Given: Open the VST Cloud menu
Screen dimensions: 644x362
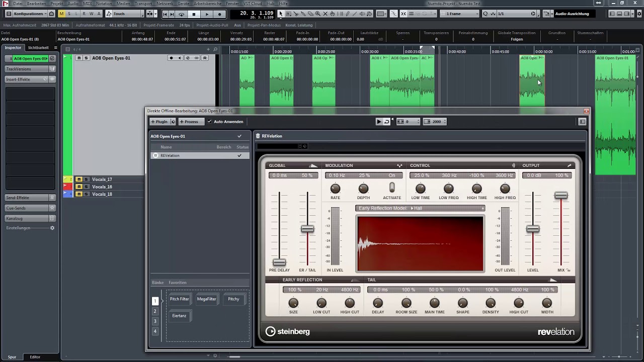Looking at the screenshot, I should (x=254, y=4).
